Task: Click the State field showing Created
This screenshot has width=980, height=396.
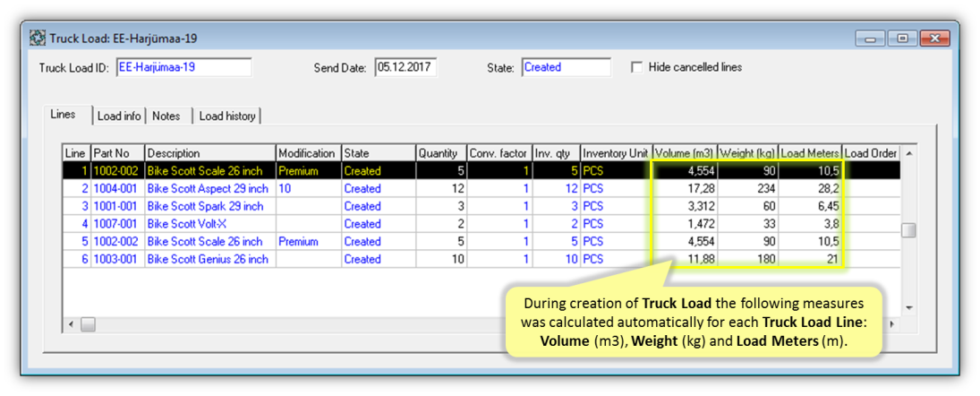Action: [x=567, y=67]
